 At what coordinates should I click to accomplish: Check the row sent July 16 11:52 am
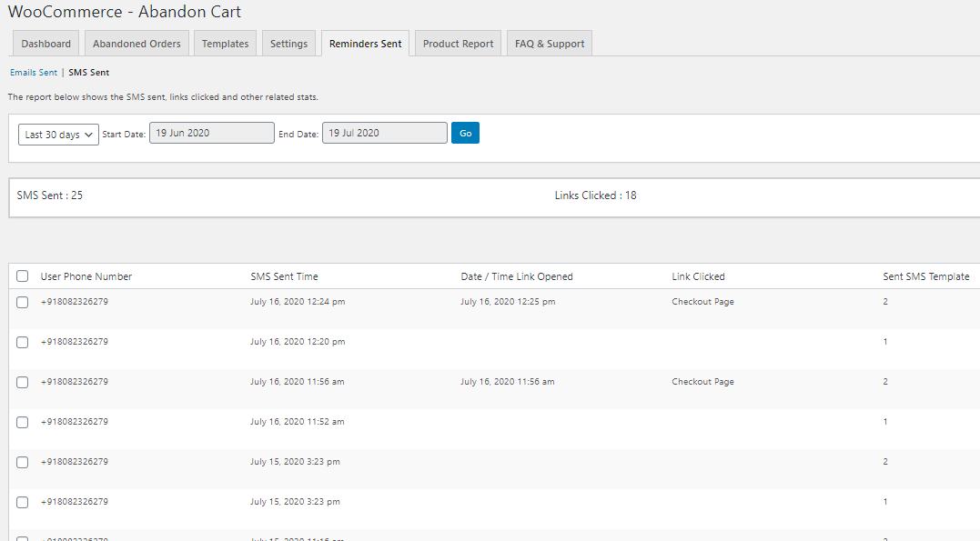point(23,422)
